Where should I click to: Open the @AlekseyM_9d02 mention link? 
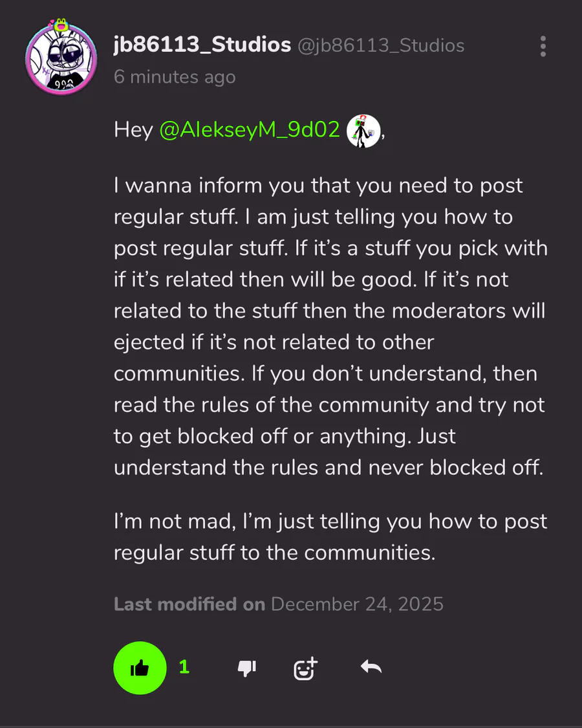pyautogui.click(x=250, y=130)
